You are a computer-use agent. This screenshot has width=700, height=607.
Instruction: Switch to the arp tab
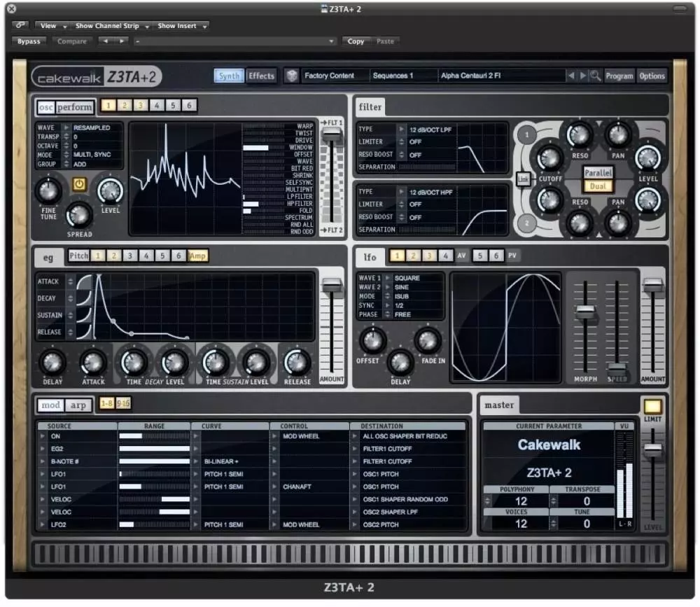[78, 405]
